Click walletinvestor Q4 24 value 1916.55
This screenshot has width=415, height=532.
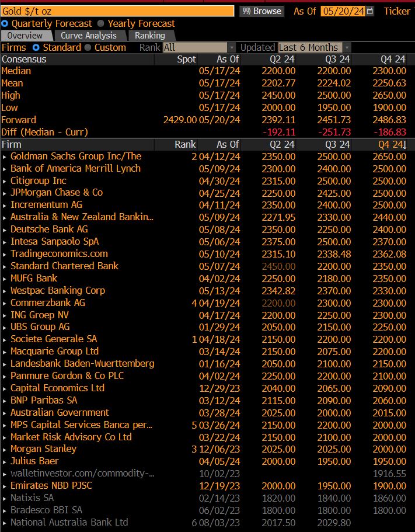pyautogui.click(x=389, y=474)
